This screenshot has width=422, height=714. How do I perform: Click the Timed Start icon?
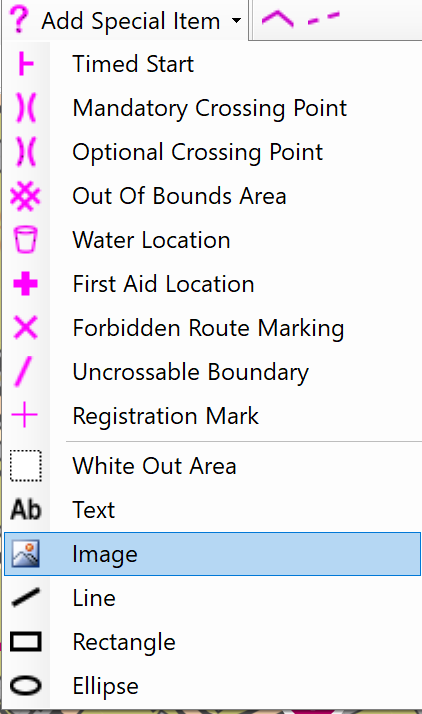pyautogui.click(x=25, y=64)
